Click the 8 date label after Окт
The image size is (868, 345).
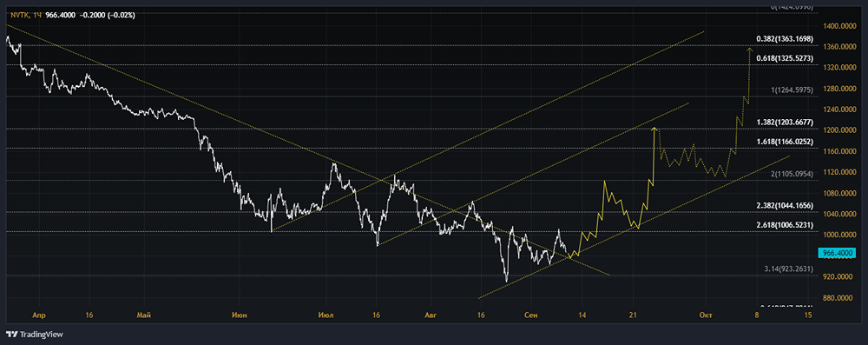point(757,315)
